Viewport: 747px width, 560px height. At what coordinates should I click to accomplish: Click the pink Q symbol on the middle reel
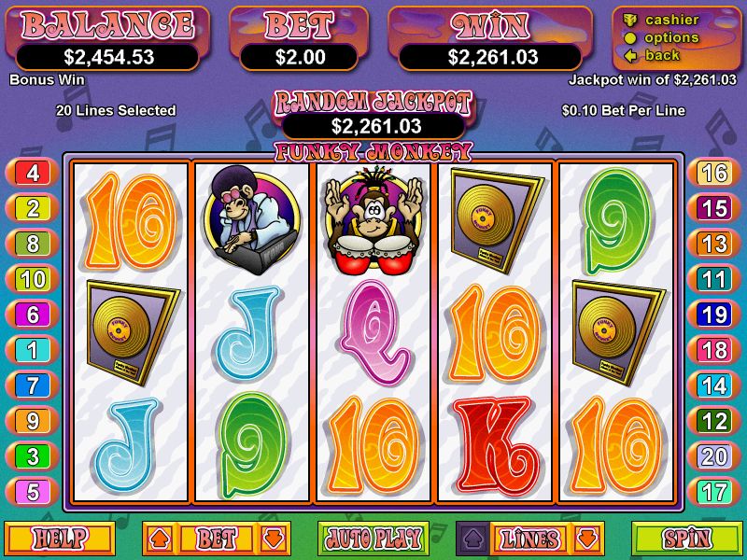click(374, 332)
